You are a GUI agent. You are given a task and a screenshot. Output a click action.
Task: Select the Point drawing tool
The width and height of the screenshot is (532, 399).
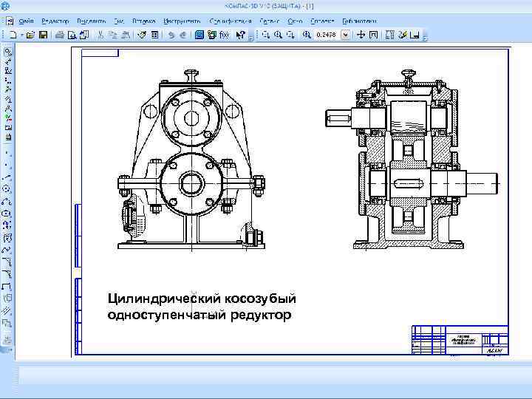[x=8, y=154]
